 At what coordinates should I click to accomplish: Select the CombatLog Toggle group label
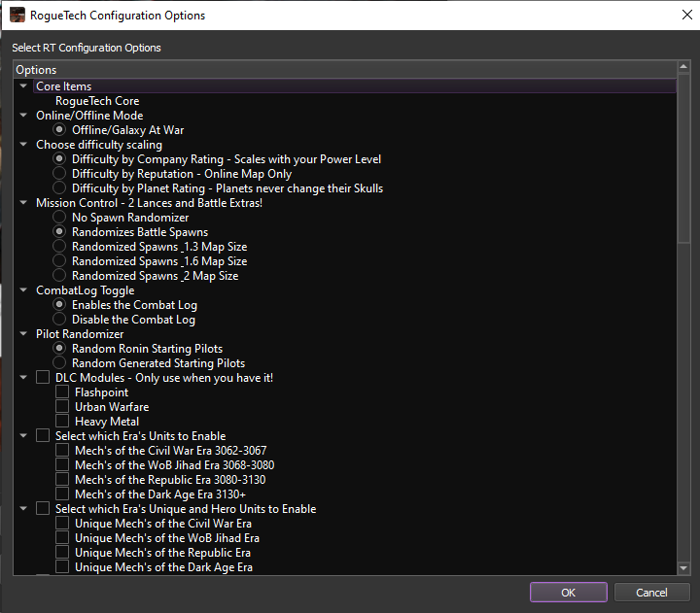(86, 290)
